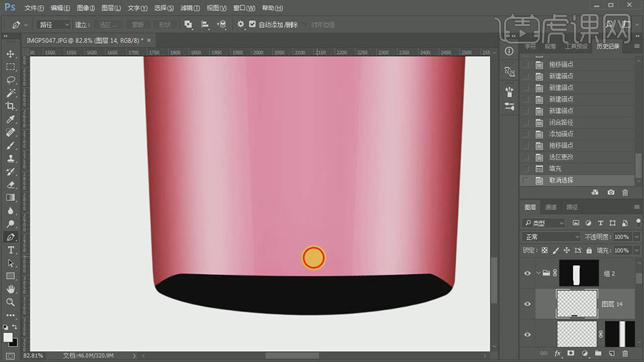The height and width of the screenshot is (362, 644).
Task: Open the 正常 blend mode dropdown
Action: click(x=552, y=237)
